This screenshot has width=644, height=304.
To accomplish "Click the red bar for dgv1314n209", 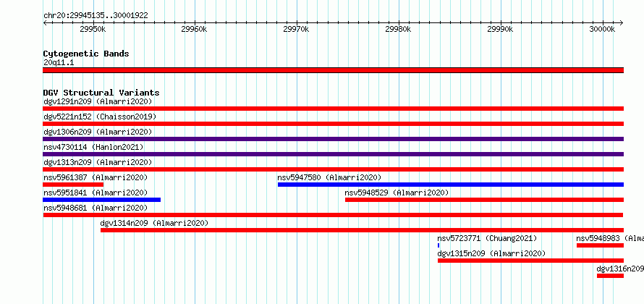I will [x=362, y=230].
